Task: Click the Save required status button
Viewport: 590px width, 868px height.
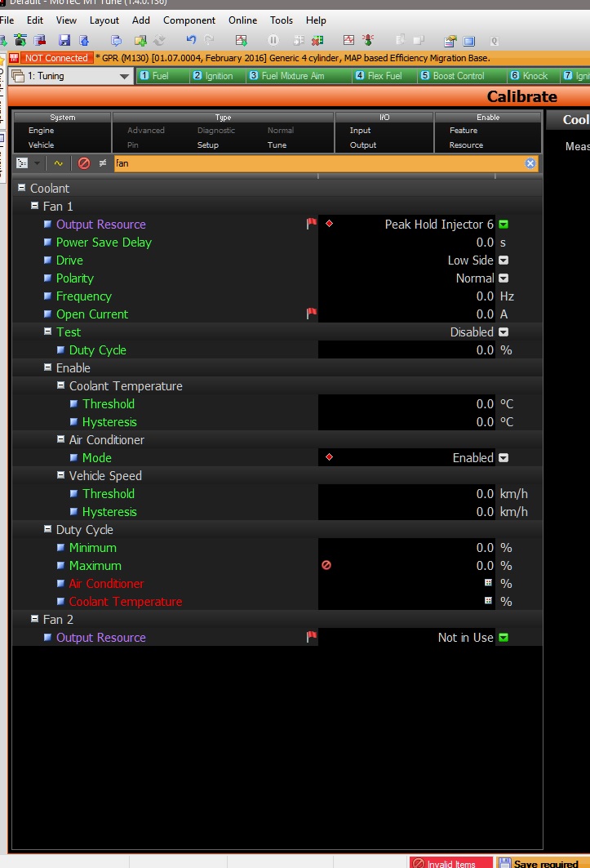Action: (x=543, y=862)
